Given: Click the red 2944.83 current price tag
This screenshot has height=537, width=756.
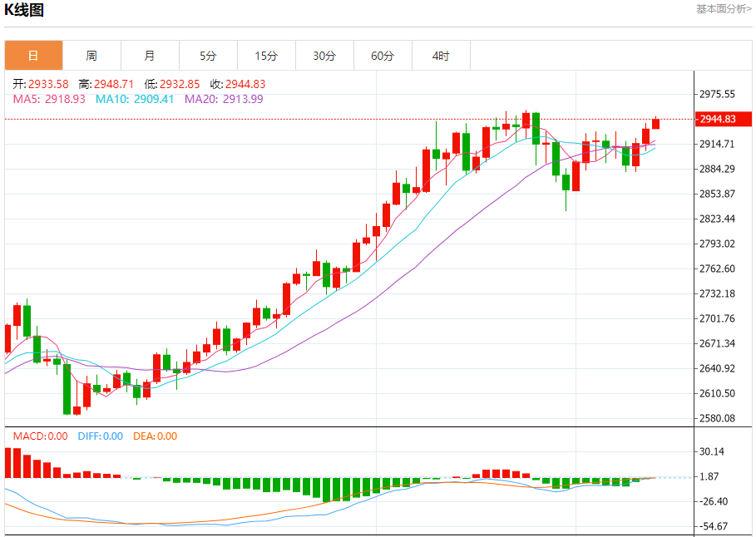Looking at the screenshot, I should click(x=724, y=119).
